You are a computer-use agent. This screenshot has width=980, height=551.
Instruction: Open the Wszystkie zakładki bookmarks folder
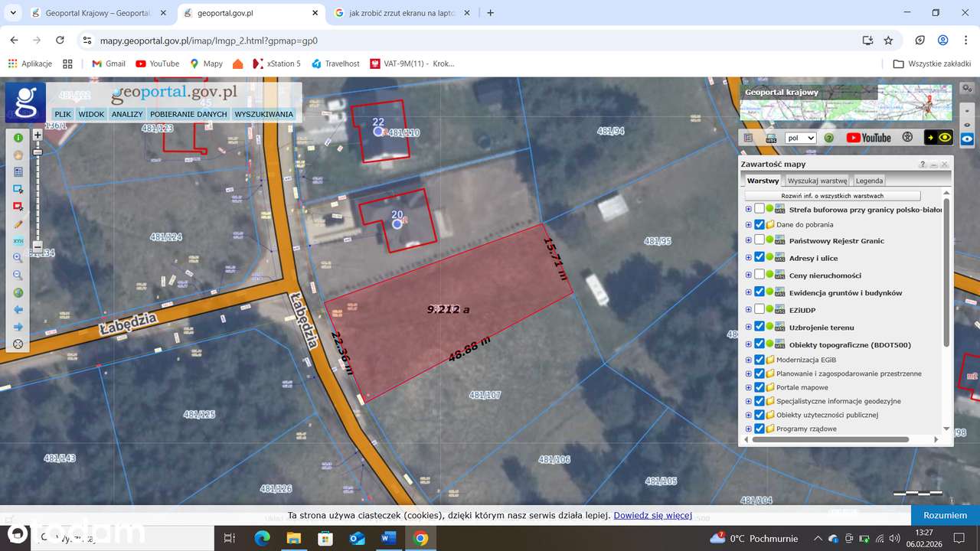pyautogui.click(x=933, y=64)
